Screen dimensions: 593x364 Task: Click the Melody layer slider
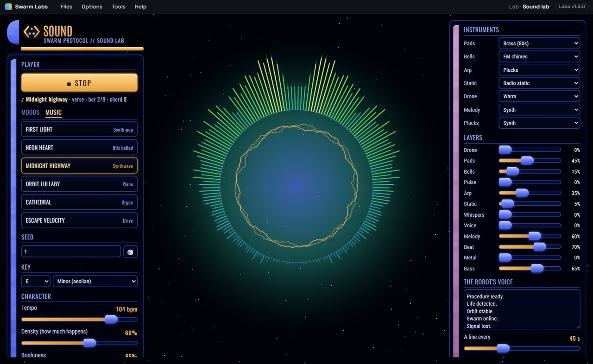click(530, 236)
